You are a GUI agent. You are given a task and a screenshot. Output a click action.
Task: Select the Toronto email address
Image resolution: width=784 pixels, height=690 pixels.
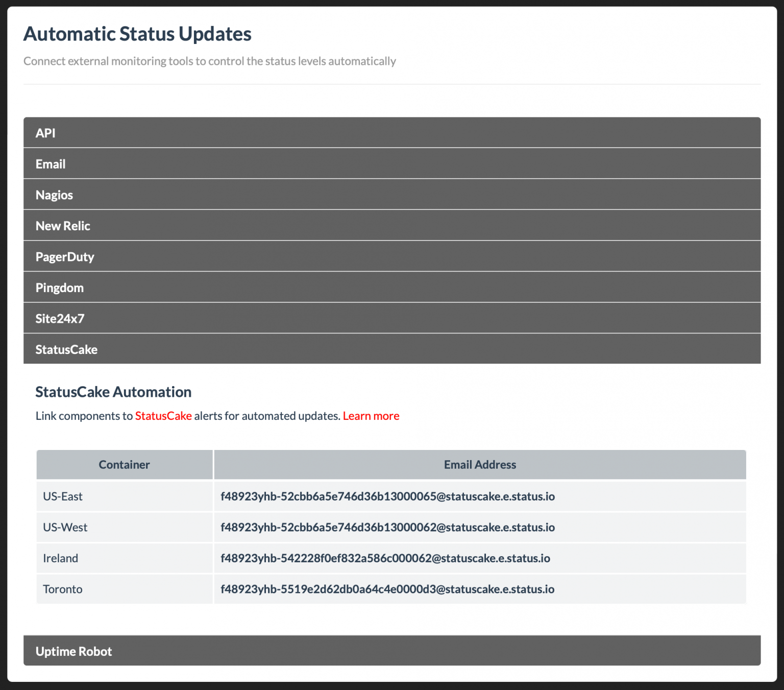click(x=387, y=589)
